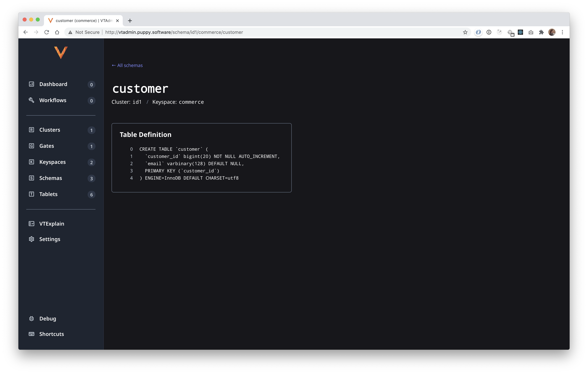The image size is (588, 374).
Task: Click the Debug bug icon
Action: [x=31, y=319]
